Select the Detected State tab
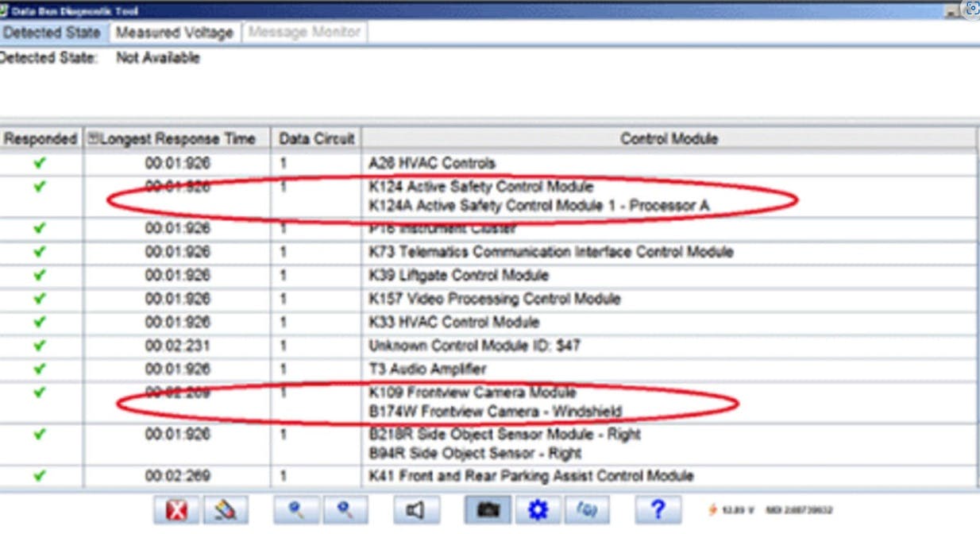 tap(52, 33)
